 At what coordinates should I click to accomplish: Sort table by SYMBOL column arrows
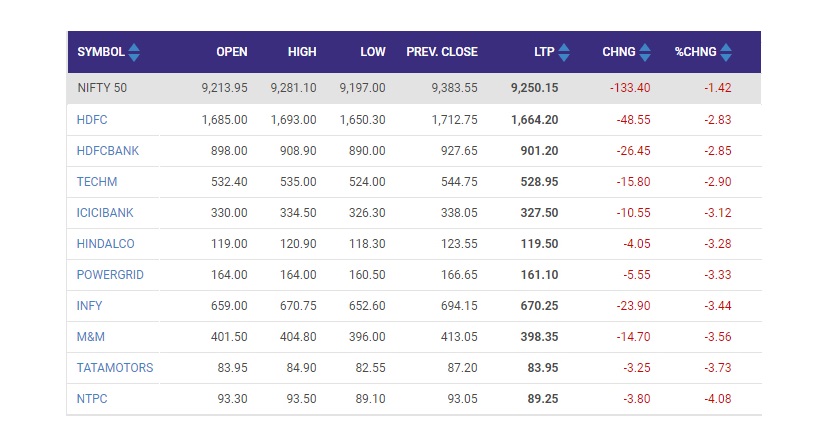(134, 52)
